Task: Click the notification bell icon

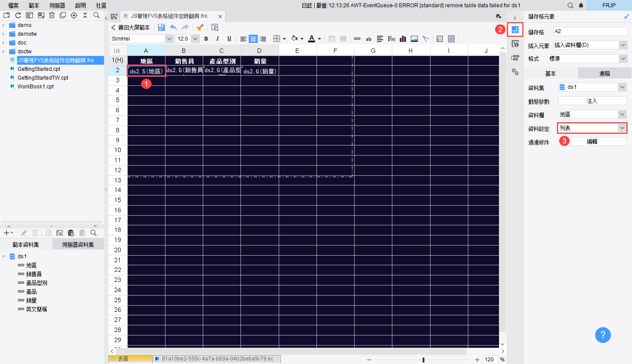Action: pyautogui.click(x=581, y=5)
